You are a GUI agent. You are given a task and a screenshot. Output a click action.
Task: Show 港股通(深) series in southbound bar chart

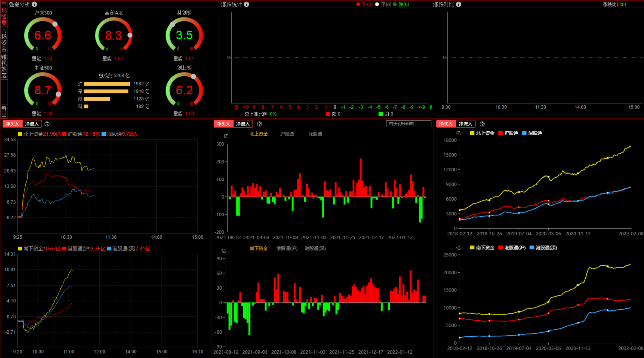[x=315, y=248]
